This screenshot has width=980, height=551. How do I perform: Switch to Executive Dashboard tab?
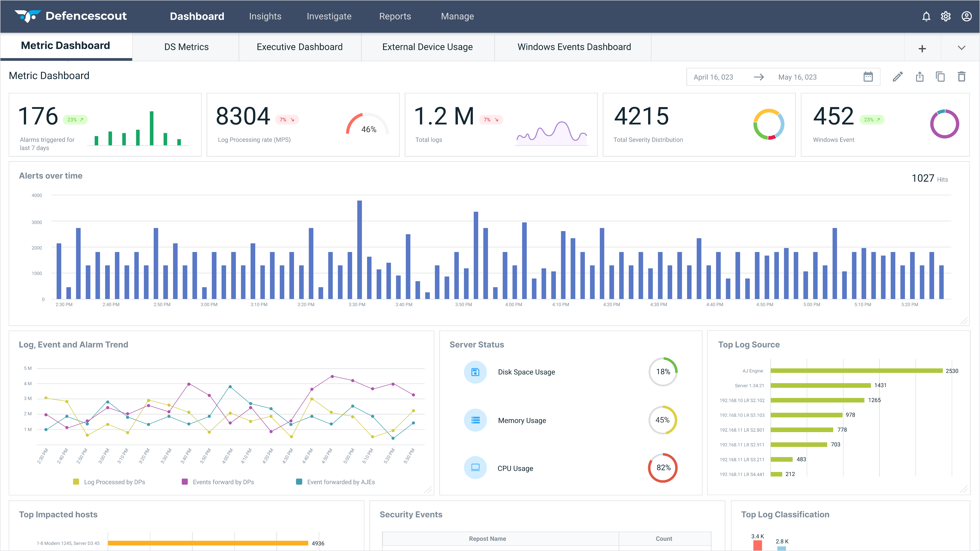pyautogui.click(x=299, y=47)
